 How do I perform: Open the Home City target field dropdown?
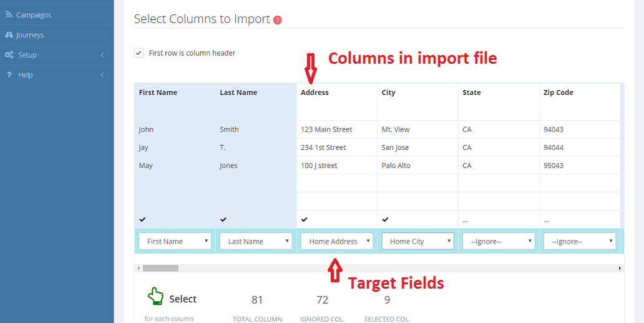coord(417,241)
